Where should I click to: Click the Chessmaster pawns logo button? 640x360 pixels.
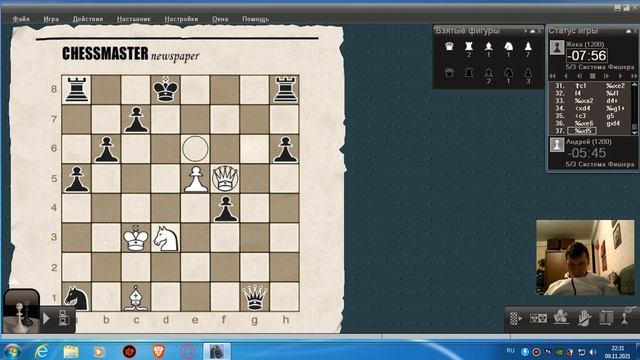point(21,311)
